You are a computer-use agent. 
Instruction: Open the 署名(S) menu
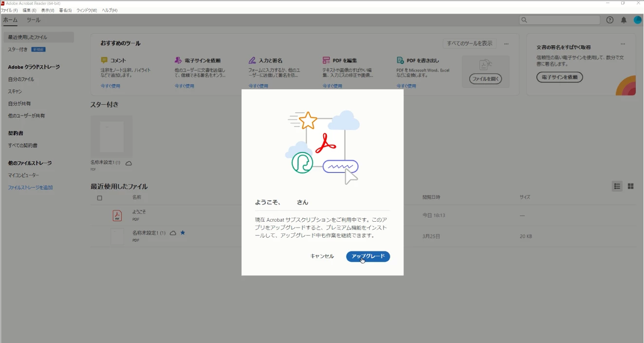[65, 10]
